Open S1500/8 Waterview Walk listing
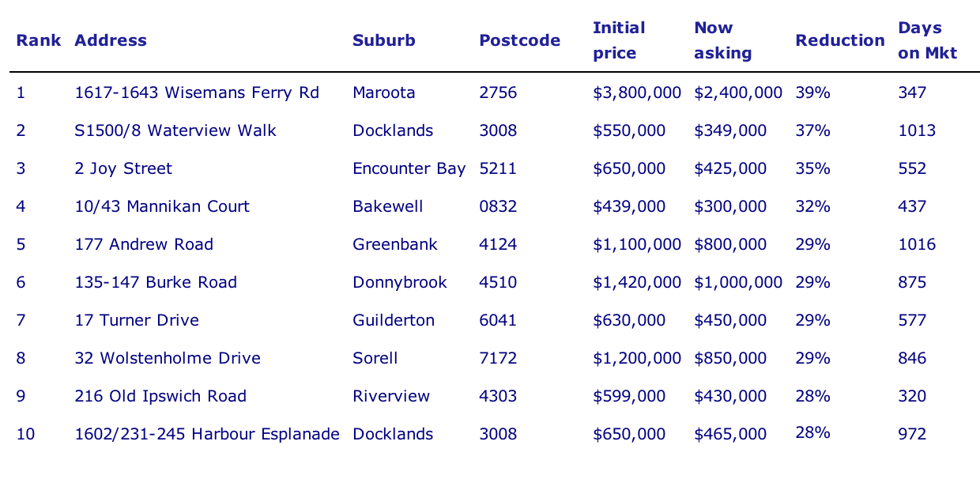The width and height of the screenshot is (980, 479). coord(175,130)
